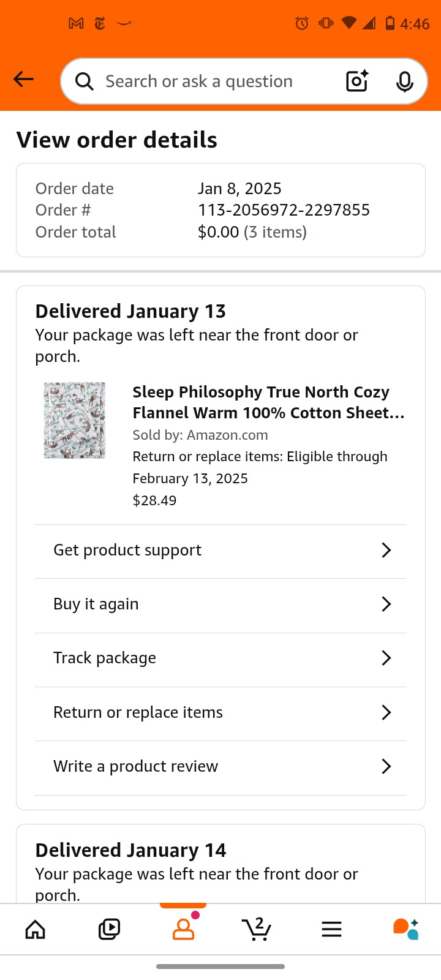Screen dimensions: 441x980
Task: Open Sleep Philosophy sheet product title
Action: [269, 402]
